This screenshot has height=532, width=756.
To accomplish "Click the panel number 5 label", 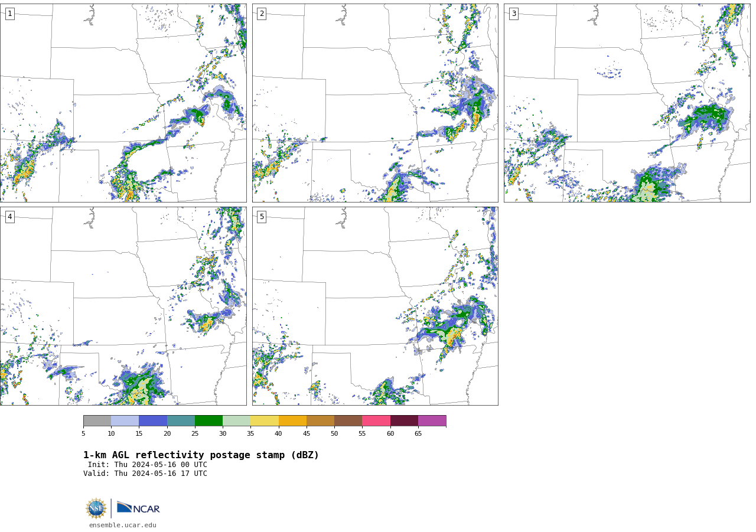I will pos(262,217).
